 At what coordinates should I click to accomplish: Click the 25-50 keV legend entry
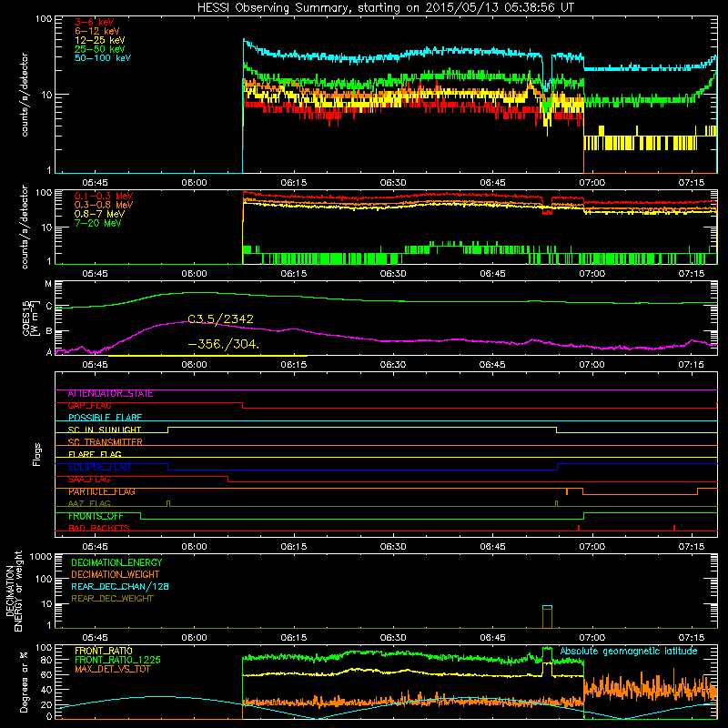[99, 49]
